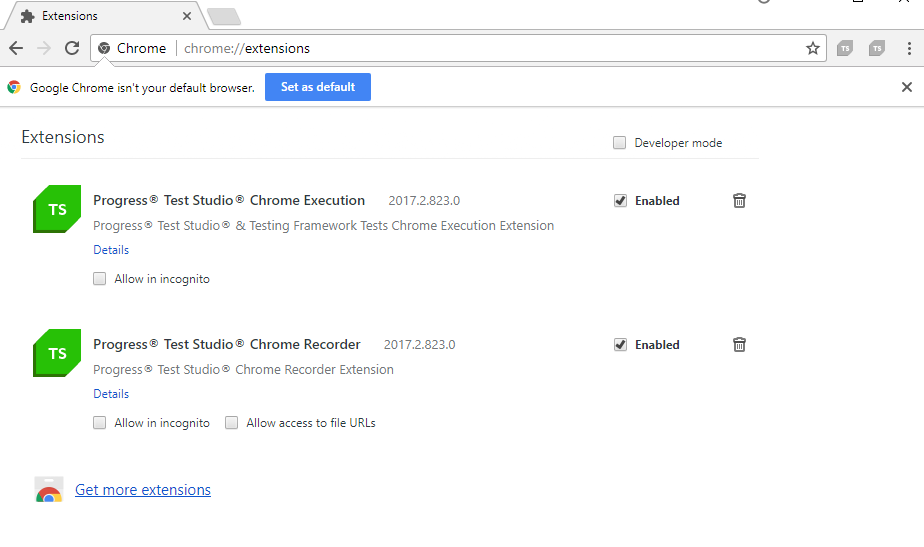The image size is (924, 547).
Task: Uncheck Enabled for Chrome Execution extension
Action: pyautogui.click(x=621, y=201)
